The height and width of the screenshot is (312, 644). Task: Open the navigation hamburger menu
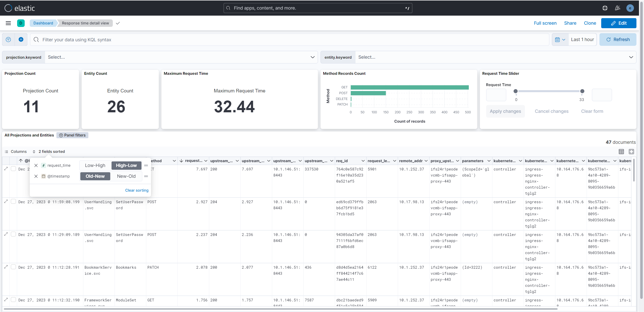click(8, 23)
